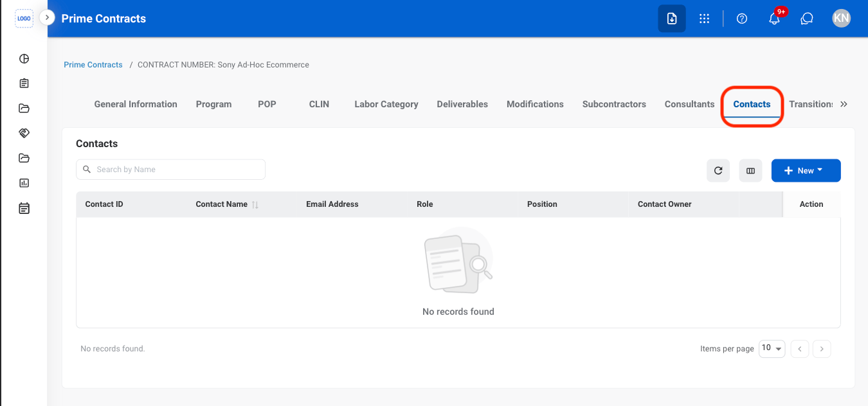Click the download icon in top bar

tap(671, 19)
